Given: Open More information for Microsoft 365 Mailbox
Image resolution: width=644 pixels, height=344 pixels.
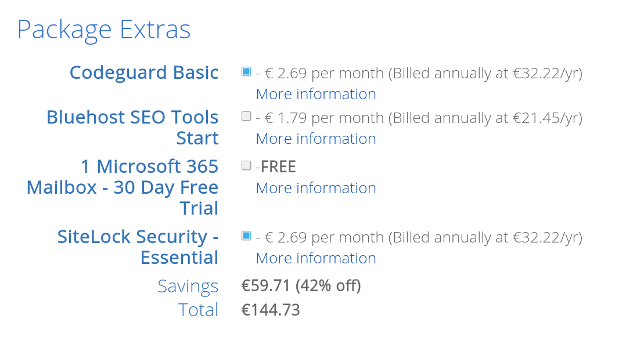Looking at the screenshot, I should [316, 188].
